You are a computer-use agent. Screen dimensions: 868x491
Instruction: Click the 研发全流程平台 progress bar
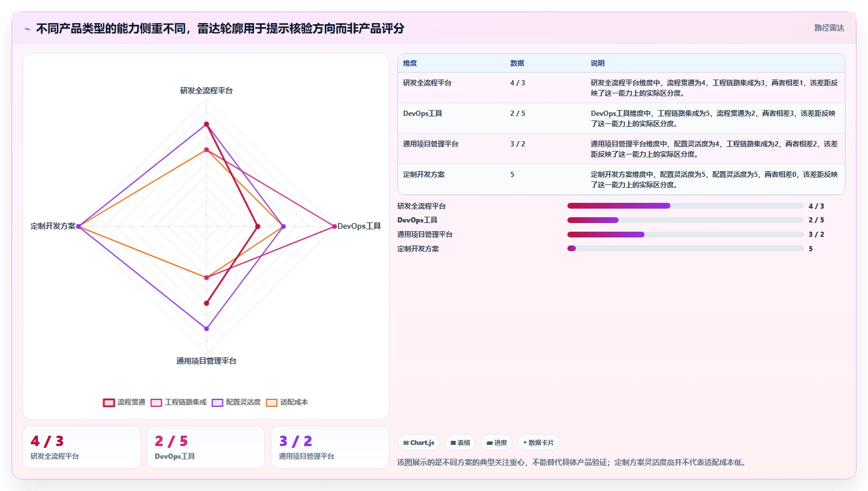[x=685, y=206]
